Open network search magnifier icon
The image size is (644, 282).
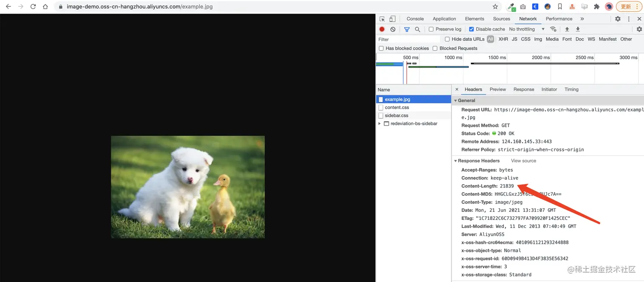[417, 29]
